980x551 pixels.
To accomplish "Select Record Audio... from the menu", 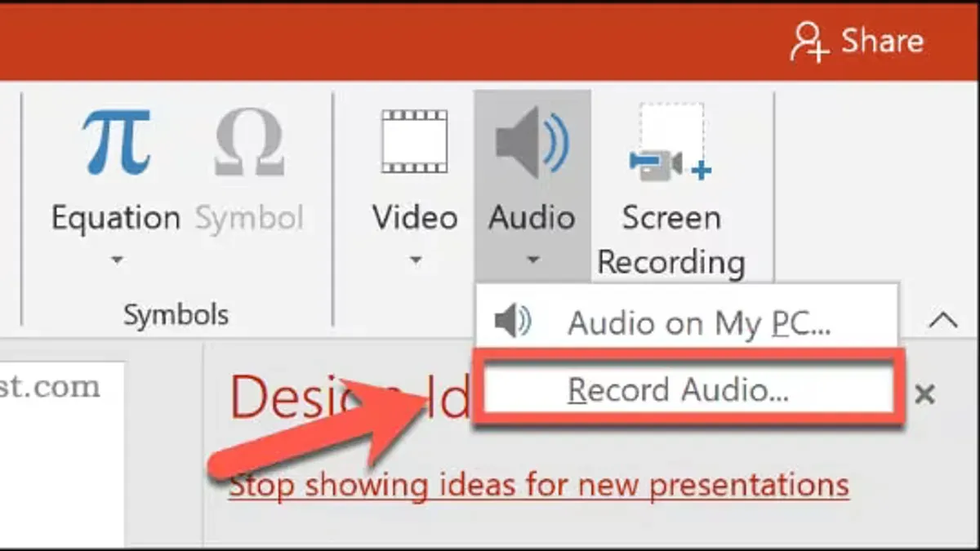I will tap(688, 390).
